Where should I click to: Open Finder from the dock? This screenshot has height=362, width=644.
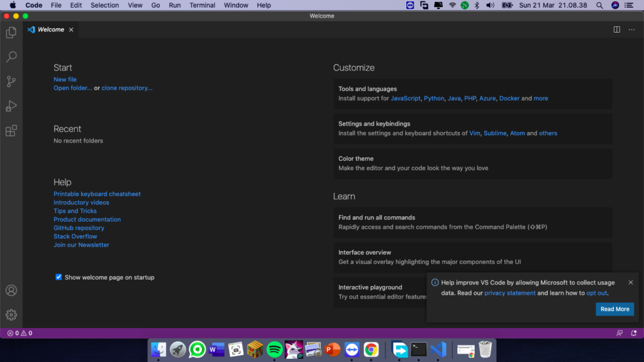pyautogui.click(x=158, y=349)
